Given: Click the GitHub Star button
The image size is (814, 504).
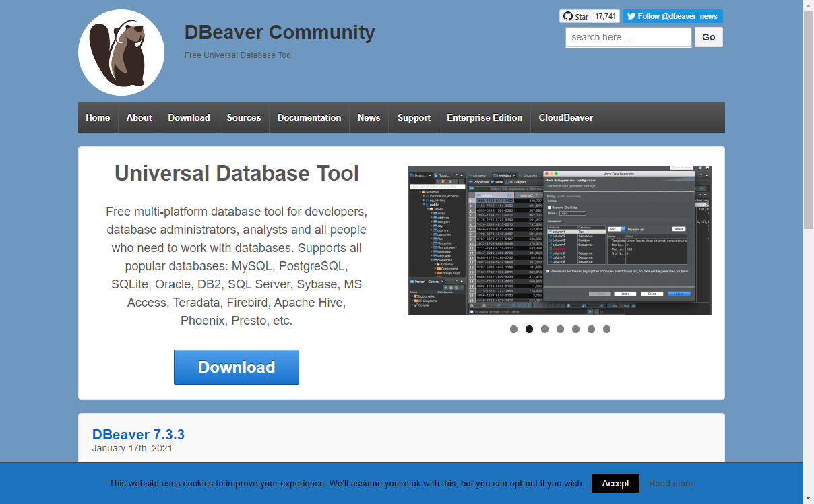Looking at the screenshot, I should coord(575,16).
